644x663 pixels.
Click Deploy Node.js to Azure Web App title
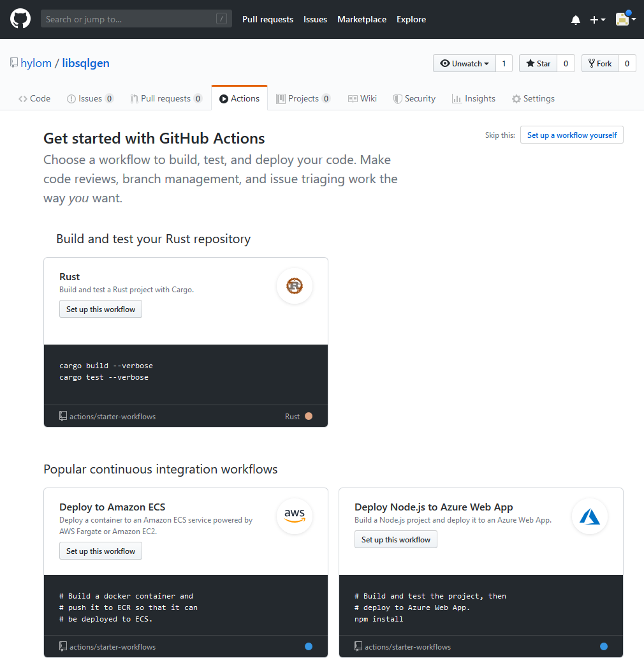pos(434,507)
